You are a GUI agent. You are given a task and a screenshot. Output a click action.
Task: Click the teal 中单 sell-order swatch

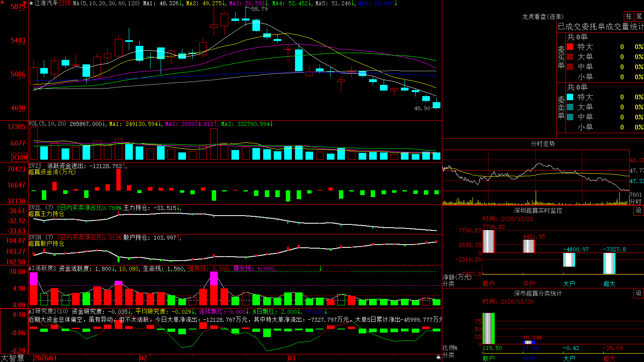[570, 117]
